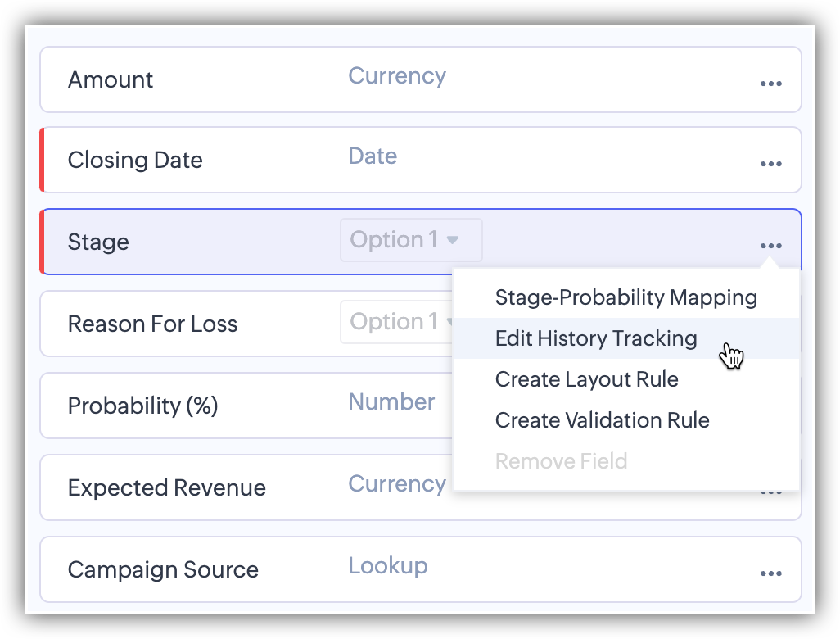Viewport: 840px width, 639px height.
Task: Open the Campaign Source field options ellipsis
Action: point(770,573)
